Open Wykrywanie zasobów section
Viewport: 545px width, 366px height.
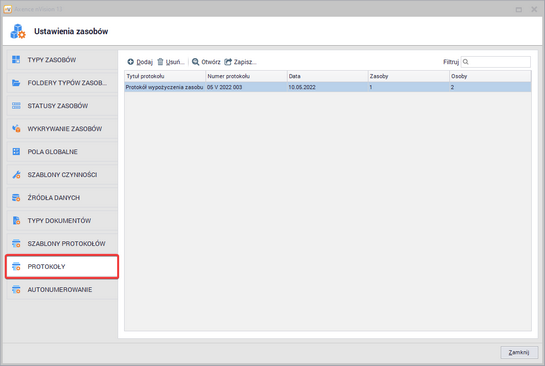(62, 129)
